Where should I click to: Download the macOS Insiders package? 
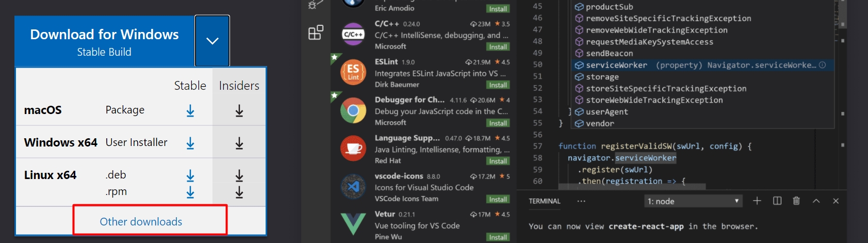[239, 110]
